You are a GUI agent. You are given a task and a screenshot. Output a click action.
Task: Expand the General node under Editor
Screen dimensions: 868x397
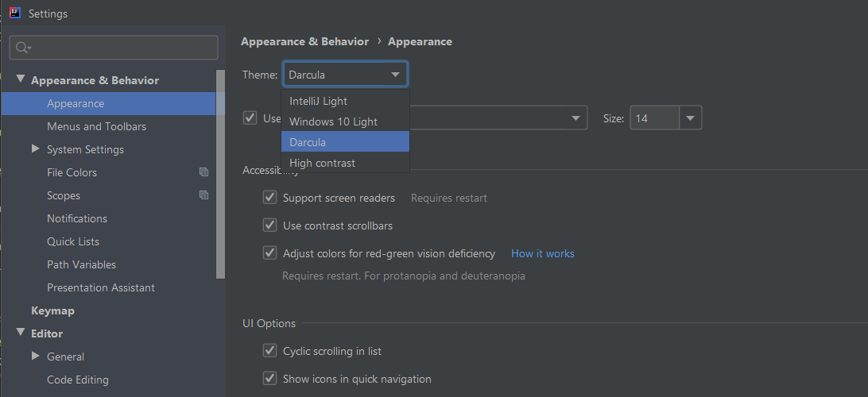(x=36, y=356)
